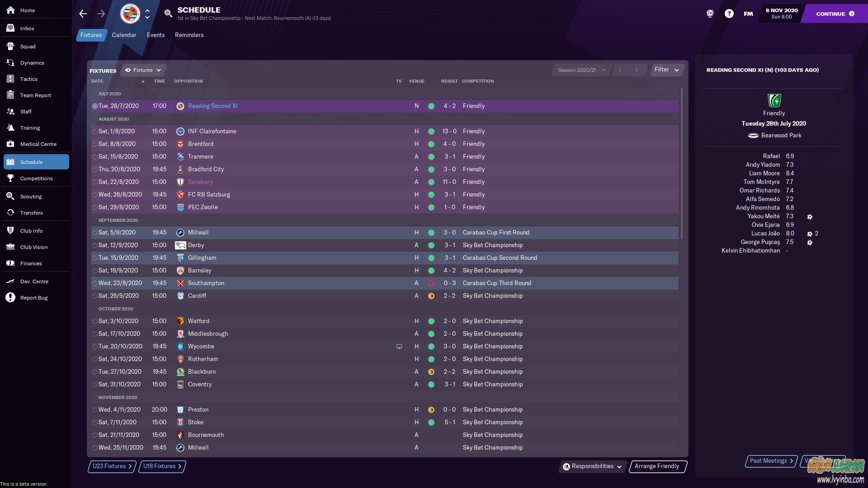Click the Continue button
This screenshot has height=488, width=868.
(835, 14)
